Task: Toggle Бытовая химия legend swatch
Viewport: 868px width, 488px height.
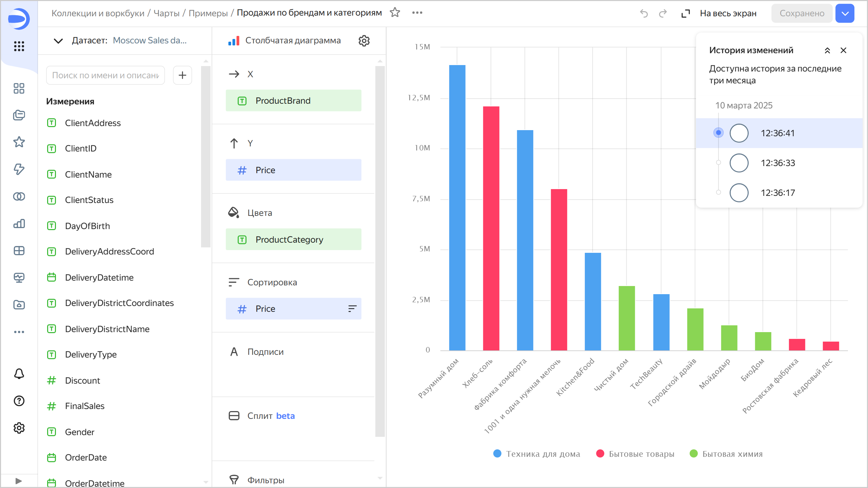Action: click(x=694, y=453)
